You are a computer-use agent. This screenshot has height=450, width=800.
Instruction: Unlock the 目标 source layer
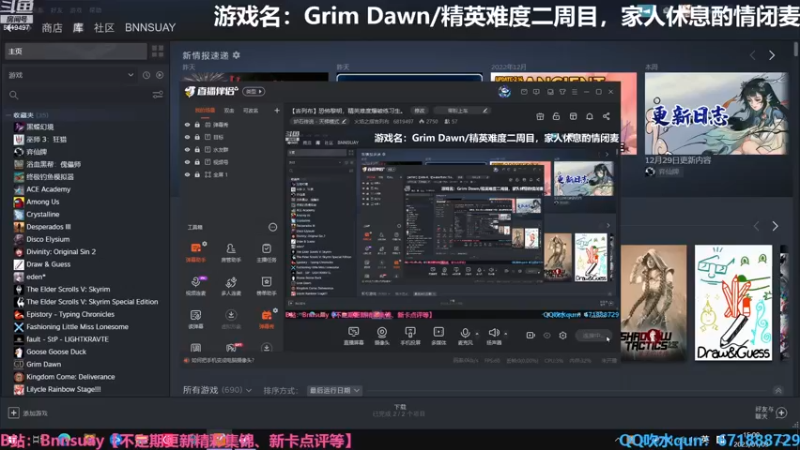click(x=197, y=137)
